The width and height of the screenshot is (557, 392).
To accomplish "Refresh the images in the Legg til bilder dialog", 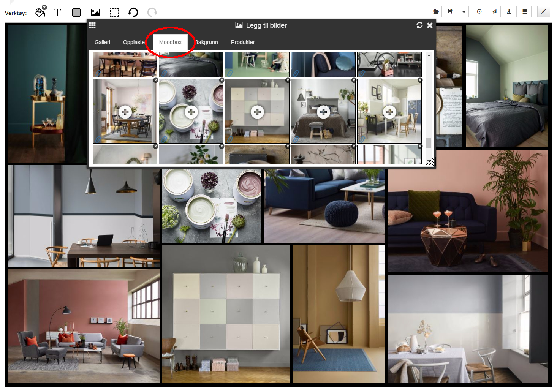I will click(x=419, y=25).
